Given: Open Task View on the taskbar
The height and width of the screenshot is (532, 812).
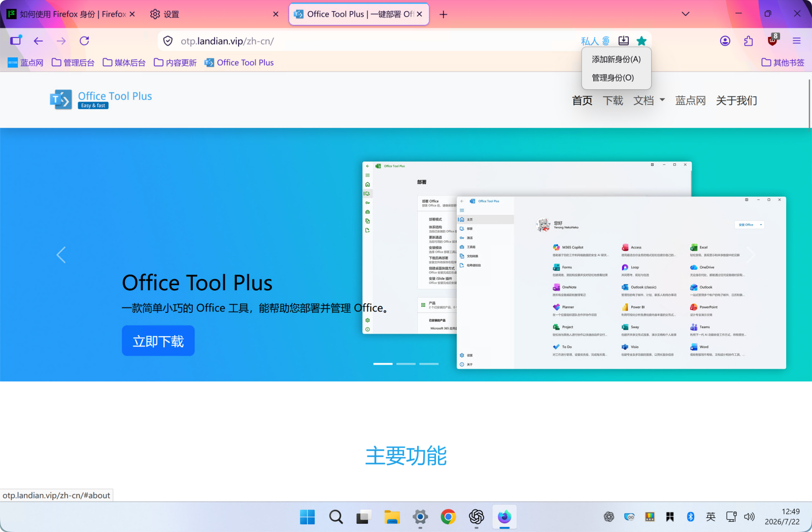Looking at the screenshot, I should point(363,517).
